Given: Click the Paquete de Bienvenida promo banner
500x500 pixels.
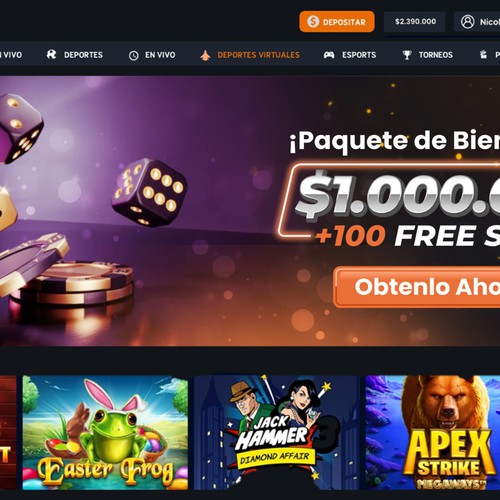Looking at the screenshot, I should tap(250, 211).
